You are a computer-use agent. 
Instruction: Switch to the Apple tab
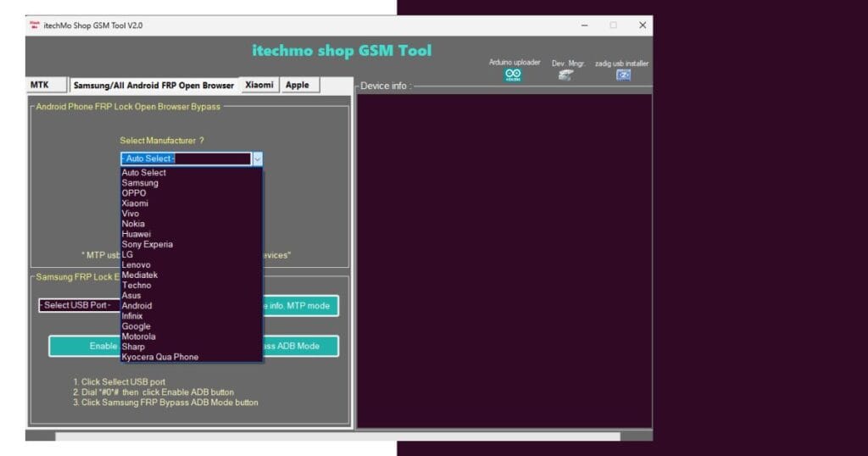pos(299,85)
